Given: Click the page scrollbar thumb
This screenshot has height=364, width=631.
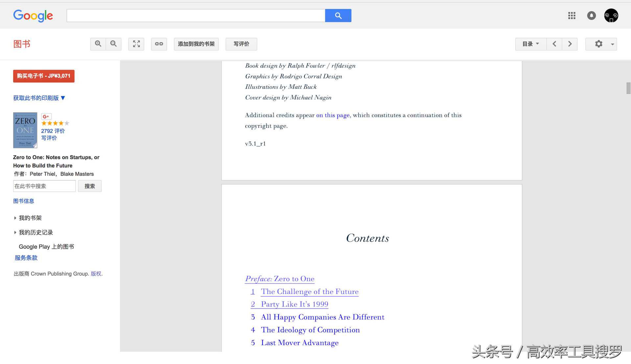Looking at the screenshot, I should point(628,88).
